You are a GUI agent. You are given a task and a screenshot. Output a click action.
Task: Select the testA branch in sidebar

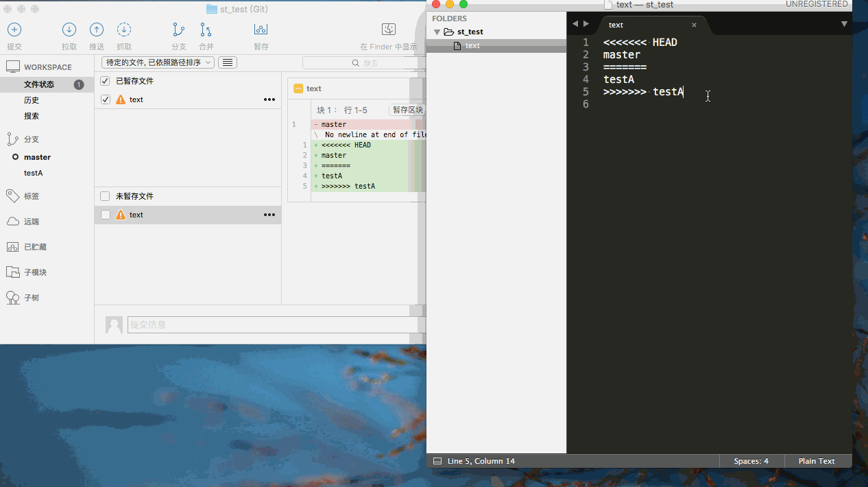point(33,173)
